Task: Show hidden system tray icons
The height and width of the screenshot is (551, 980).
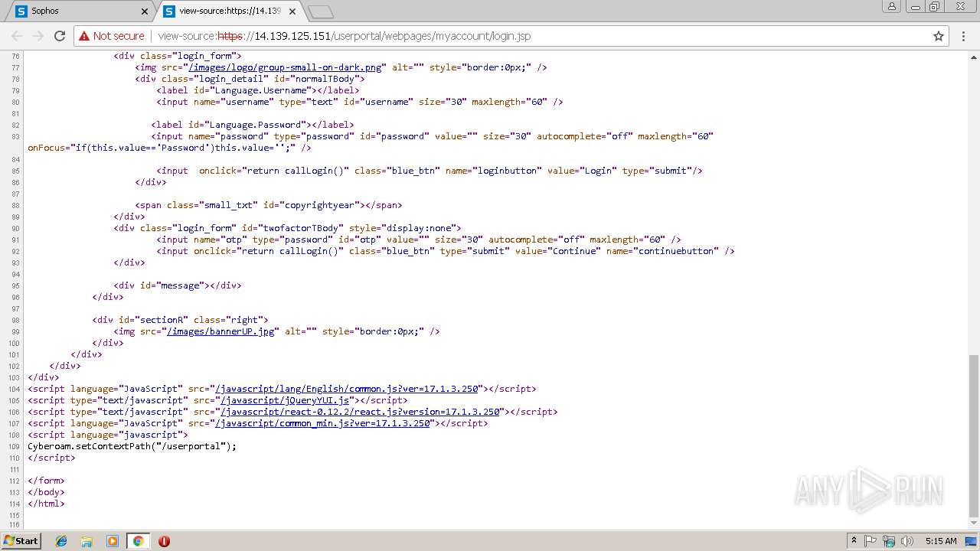Action: point(854,541)
